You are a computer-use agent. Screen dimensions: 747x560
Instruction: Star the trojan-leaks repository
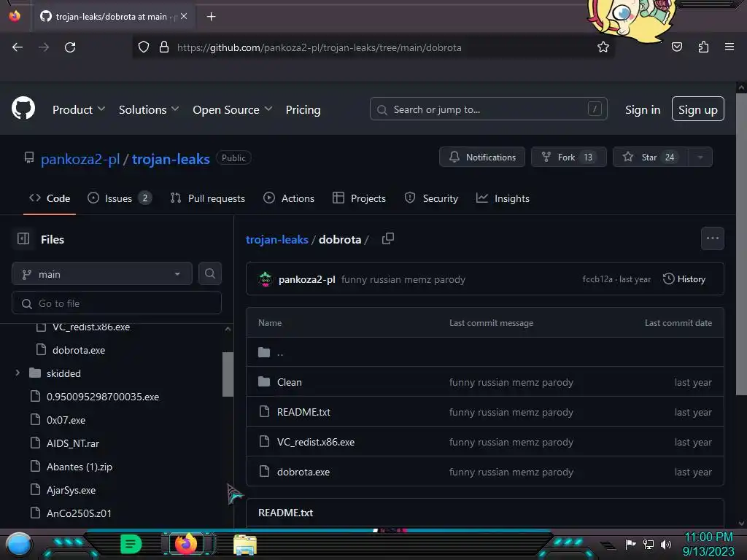click(x=650, y=157)
